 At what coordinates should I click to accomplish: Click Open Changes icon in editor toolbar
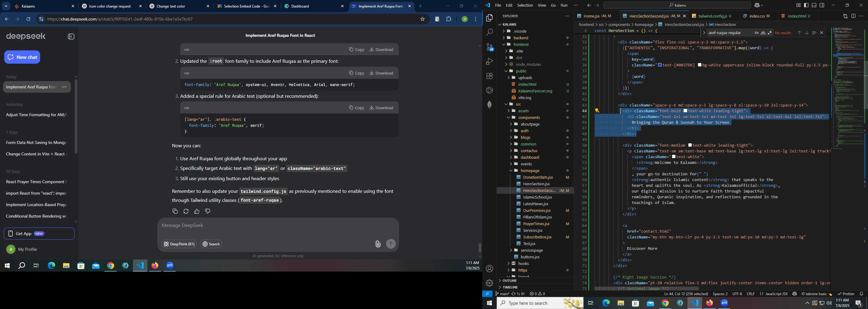pos(845,16)
